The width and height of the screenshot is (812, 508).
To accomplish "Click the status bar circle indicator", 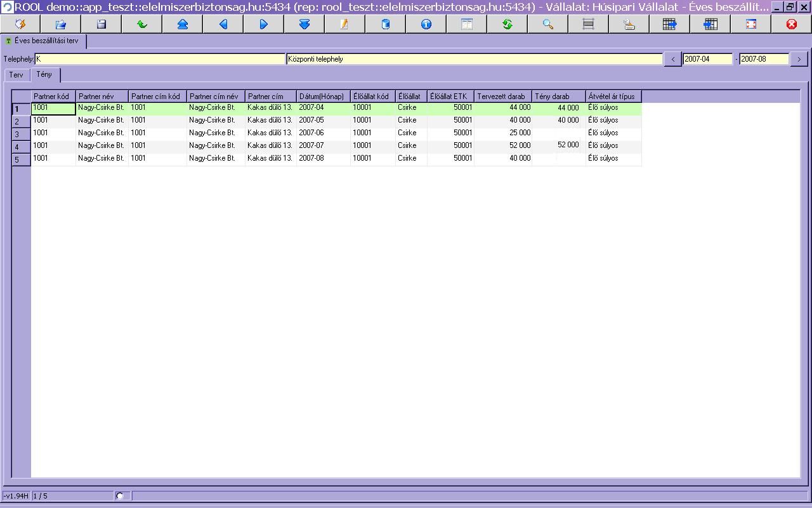I will tap(120, 496).
